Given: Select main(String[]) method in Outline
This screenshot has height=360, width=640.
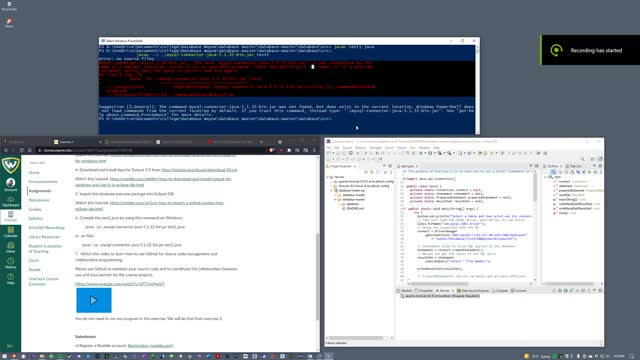Looking at the screenshot, I should coord(569,200).
